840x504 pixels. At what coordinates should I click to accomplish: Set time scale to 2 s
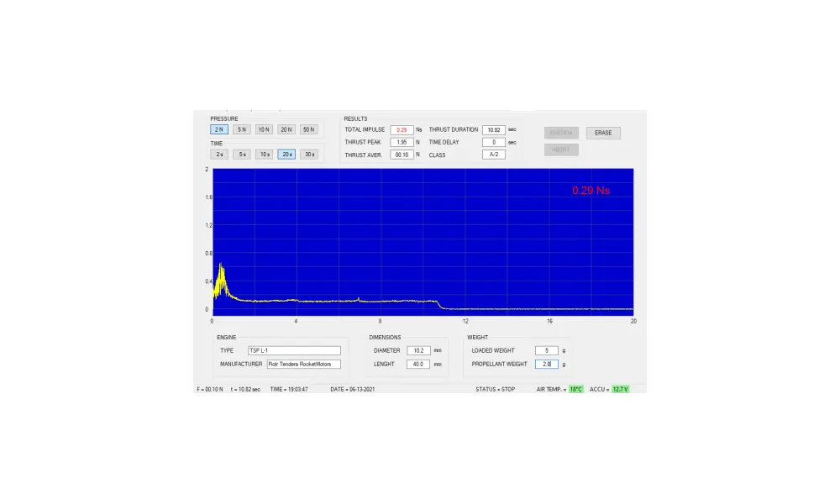pos(219,155)
